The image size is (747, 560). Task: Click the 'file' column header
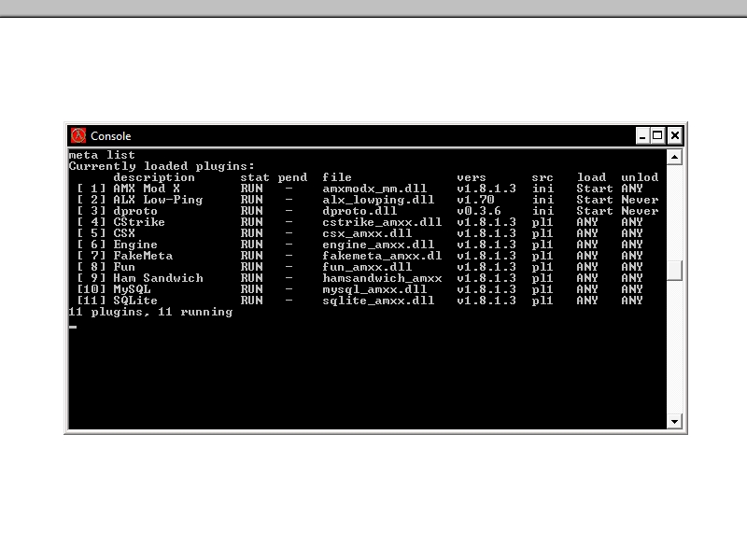coord(337,177)
